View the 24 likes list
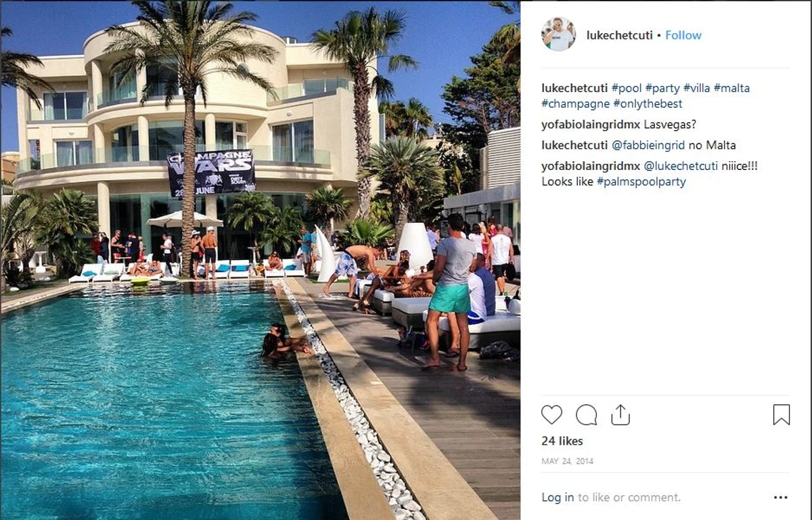This screenshot has width=812, height=520. click(x=562, y=441)
